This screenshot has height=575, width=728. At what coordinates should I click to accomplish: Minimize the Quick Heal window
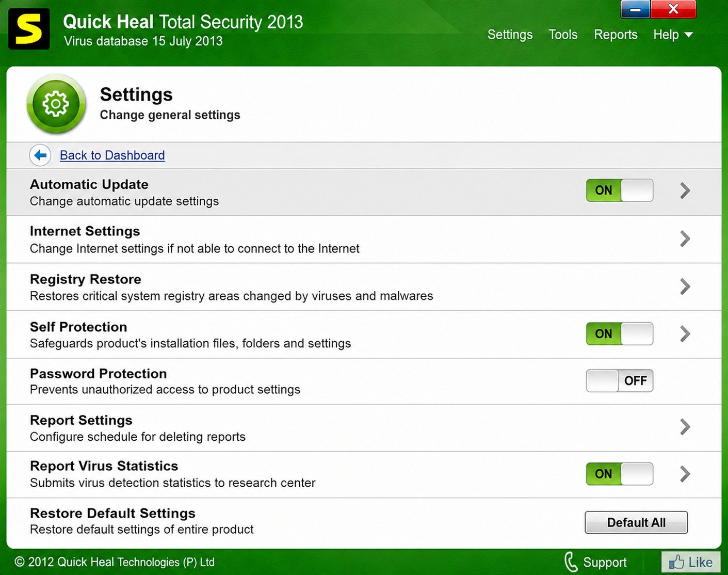(x=635, y=9)
